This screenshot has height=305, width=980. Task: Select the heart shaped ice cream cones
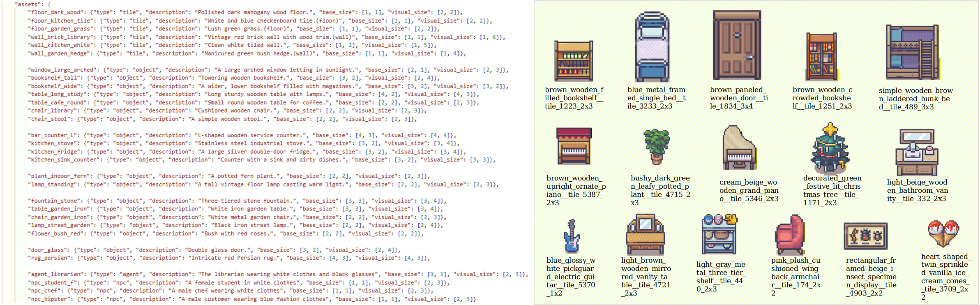(943, 233)
